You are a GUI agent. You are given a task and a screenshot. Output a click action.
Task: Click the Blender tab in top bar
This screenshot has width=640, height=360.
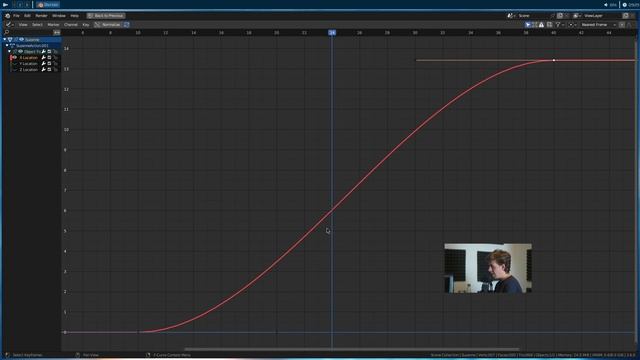tap(48, 4)
